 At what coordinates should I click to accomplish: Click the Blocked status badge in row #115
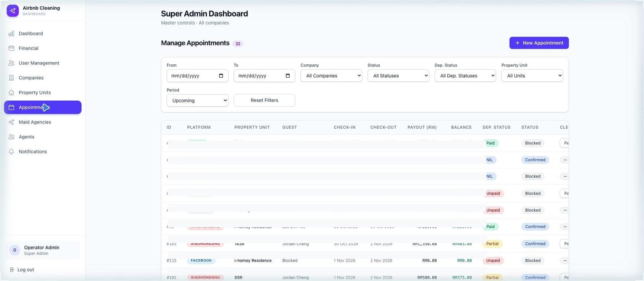point(533,260)
